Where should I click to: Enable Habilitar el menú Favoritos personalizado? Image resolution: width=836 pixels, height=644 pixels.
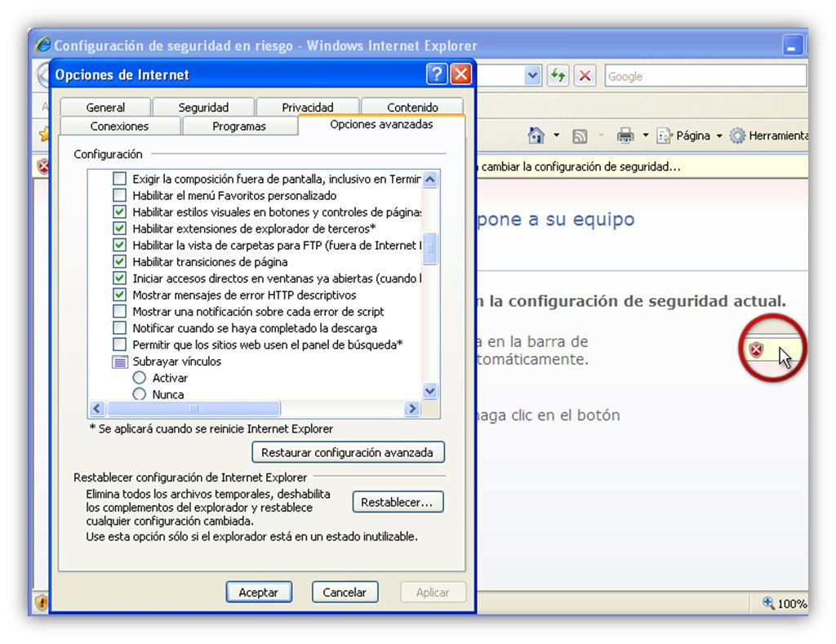(x=120, y=195)
